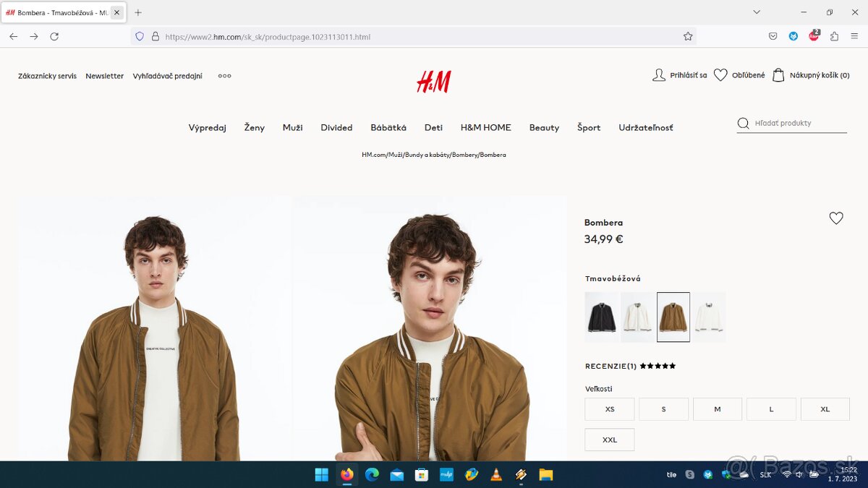The width and height of the screenshot is (868, 488).
Task: Click the search magnifier icon
Action: 743,123
